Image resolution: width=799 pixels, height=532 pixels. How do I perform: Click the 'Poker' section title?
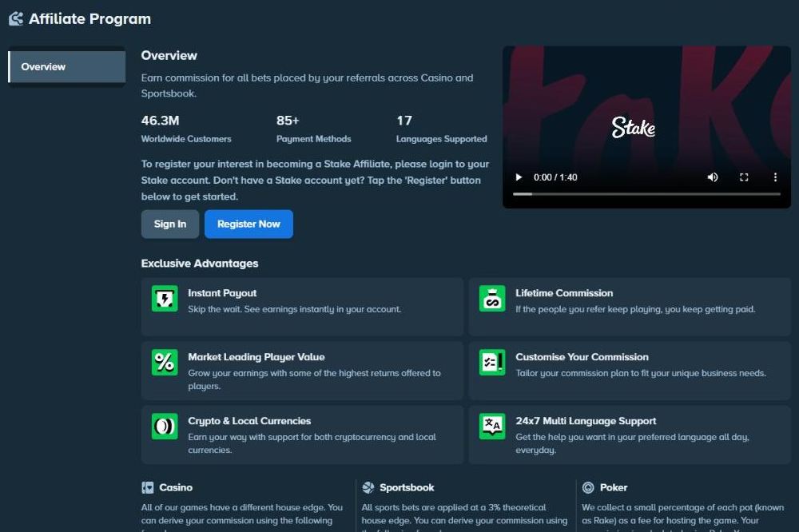point(614,487)
